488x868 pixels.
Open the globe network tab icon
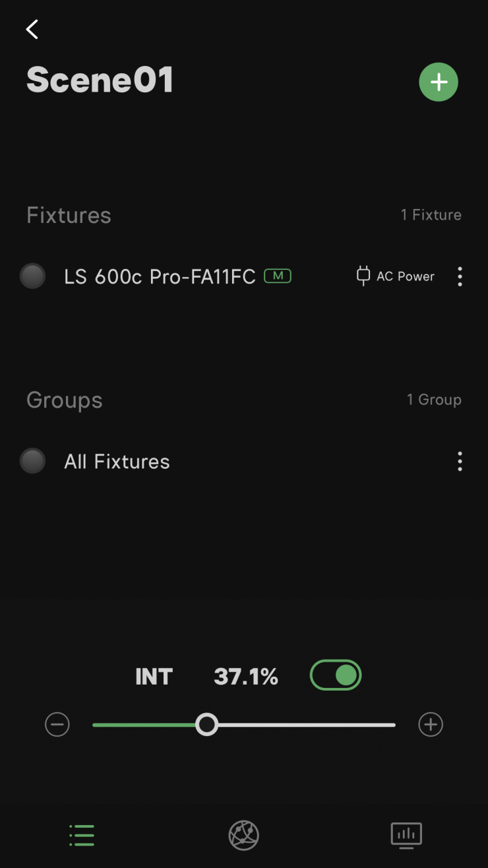point(243,835)
